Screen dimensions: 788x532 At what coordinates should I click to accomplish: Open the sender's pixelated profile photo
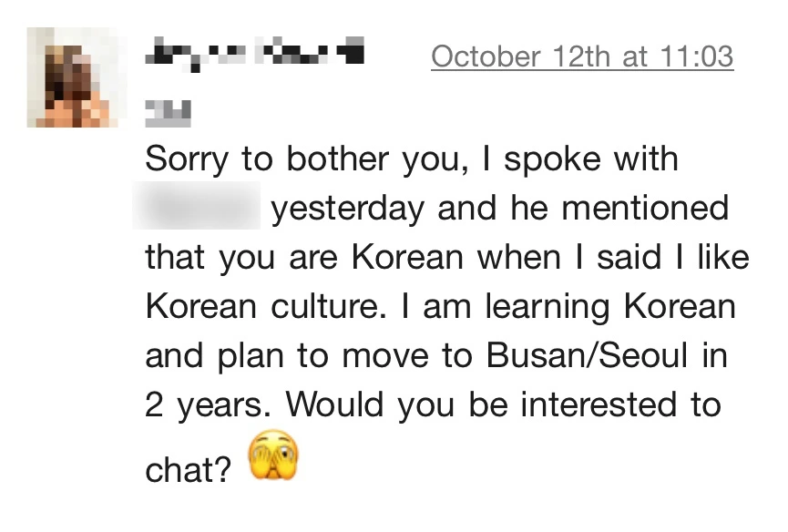click(x=73, y=77)
